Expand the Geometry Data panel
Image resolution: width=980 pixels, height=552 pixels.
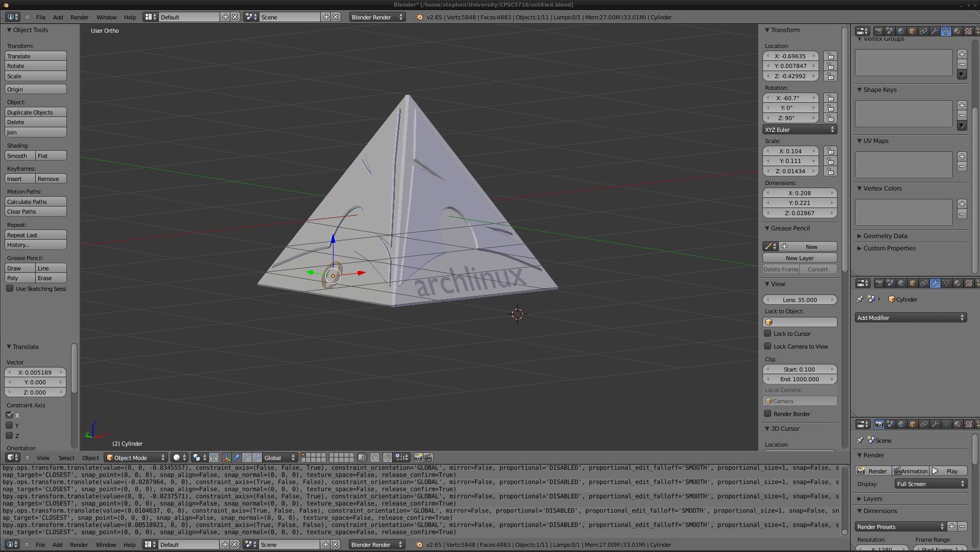885,236
